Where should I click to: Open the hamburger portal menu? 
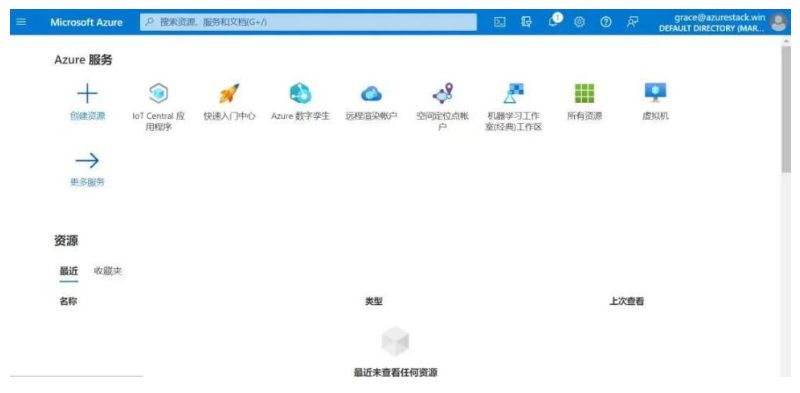click(x=21, y=22)
